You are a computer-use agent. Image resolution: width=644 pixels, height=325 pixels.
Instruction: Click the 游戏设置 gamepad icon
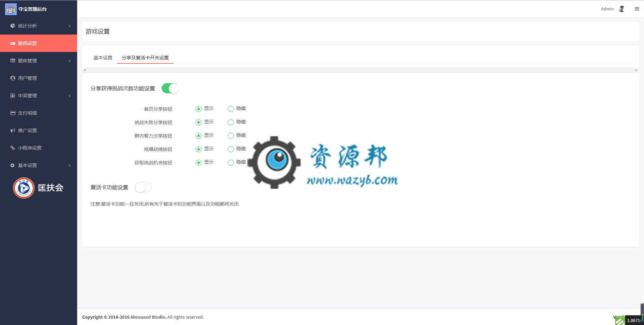[x=13, y=43]
